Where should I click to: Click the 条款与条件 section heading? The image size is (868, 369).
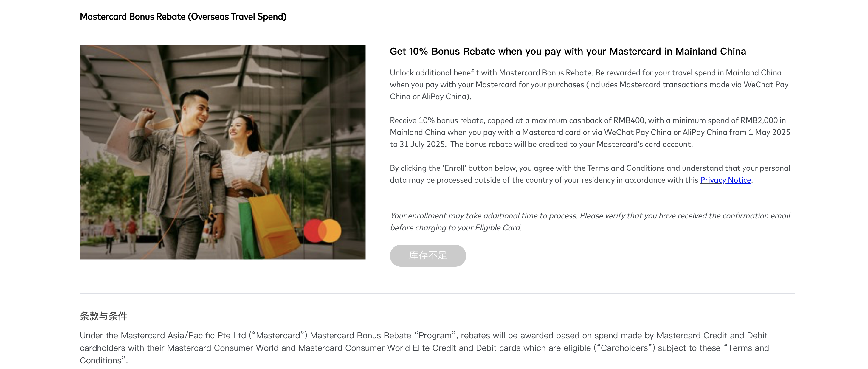[103, 316]
